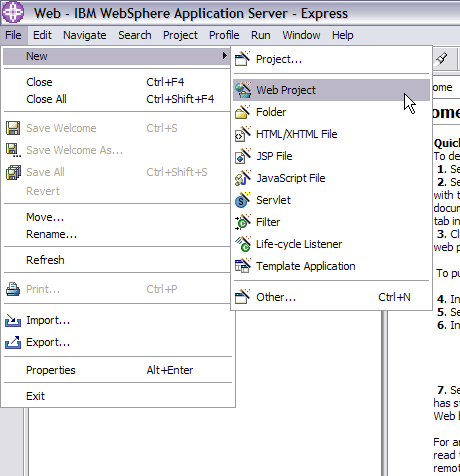Select New in the File menu
Screen dimensions: 460x476
tap(116, 56)
